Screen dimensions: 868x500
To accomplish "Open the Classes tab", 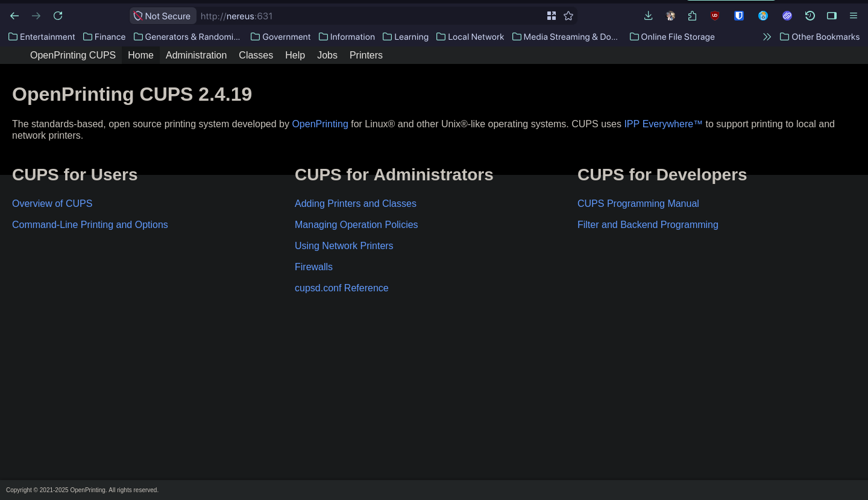I will (256, 55).
